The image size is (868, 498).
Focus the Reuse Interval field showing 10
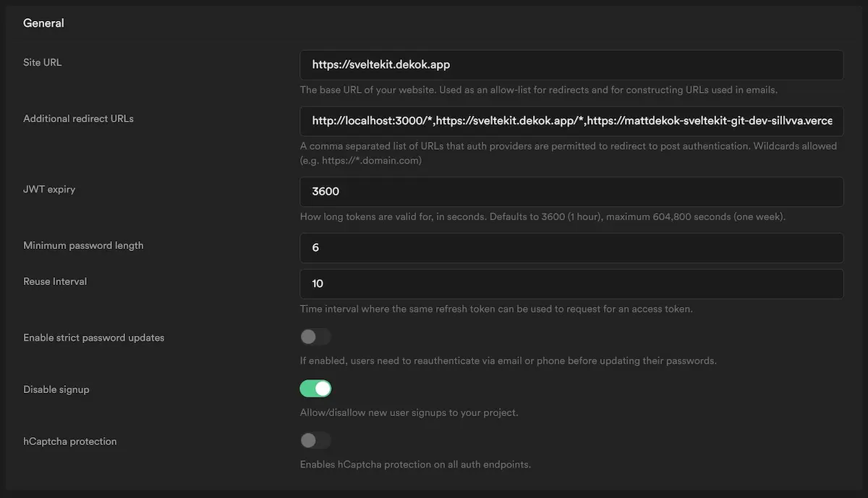pos(571,284)
